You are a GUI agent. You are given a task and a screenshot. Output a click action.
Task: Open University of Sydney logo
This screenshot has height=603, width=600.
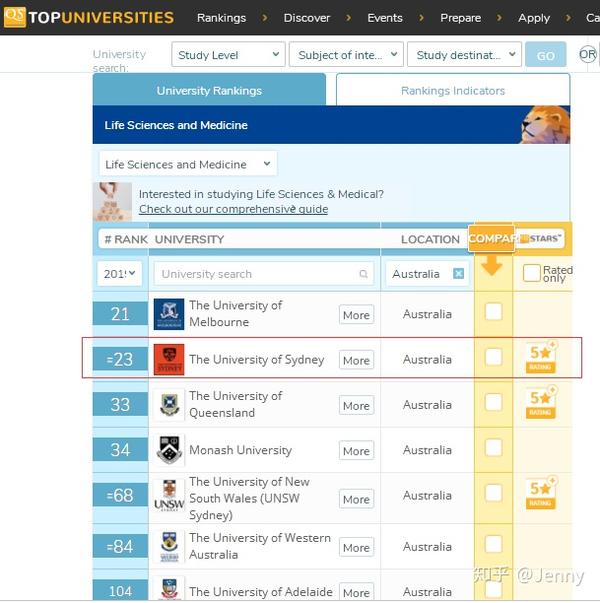tap(169, 359)
